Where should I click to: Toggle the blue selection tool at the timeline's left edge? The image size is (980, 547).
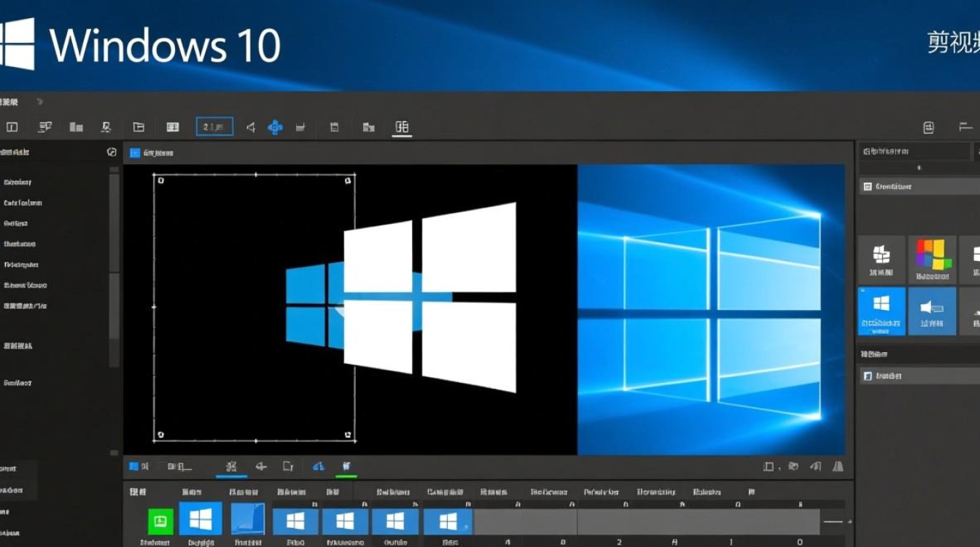point(133,466)
